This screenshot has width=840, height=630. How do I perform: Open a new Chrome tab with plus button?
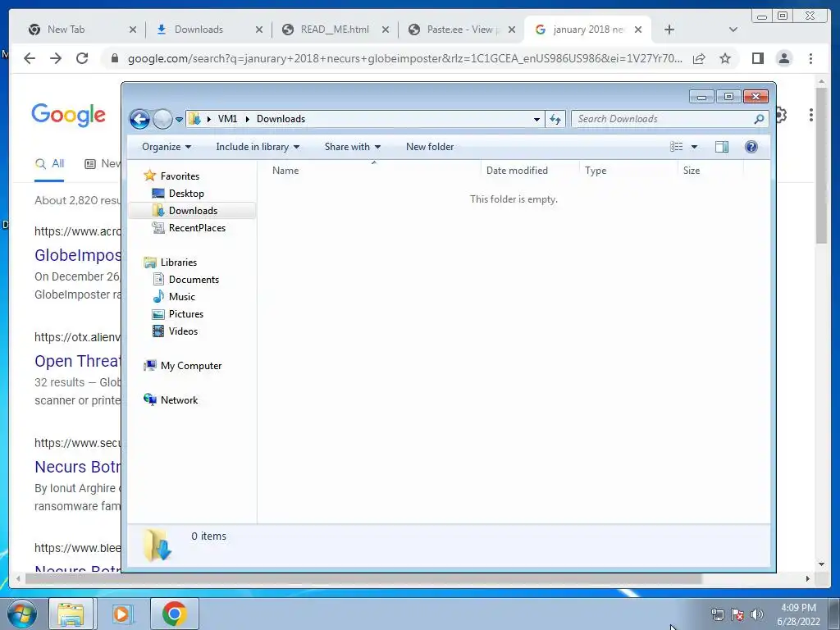[x=669, y=30]
